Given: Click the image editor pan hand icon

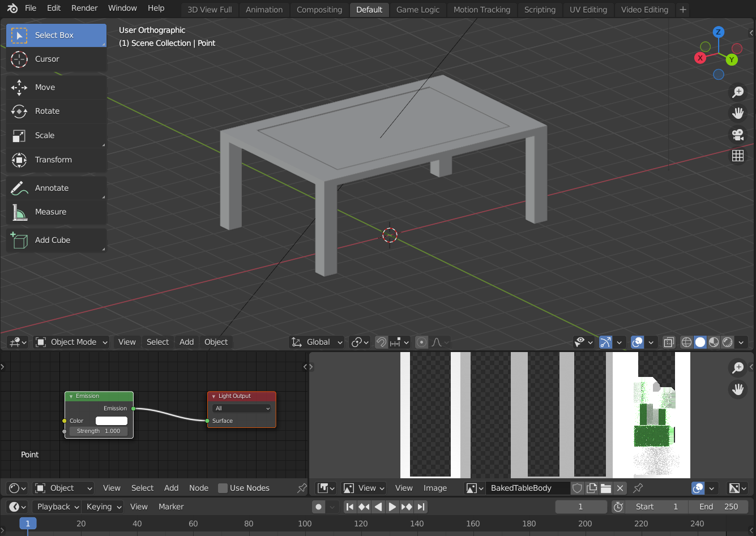Looking at the screenshot, I should (738, 389).
